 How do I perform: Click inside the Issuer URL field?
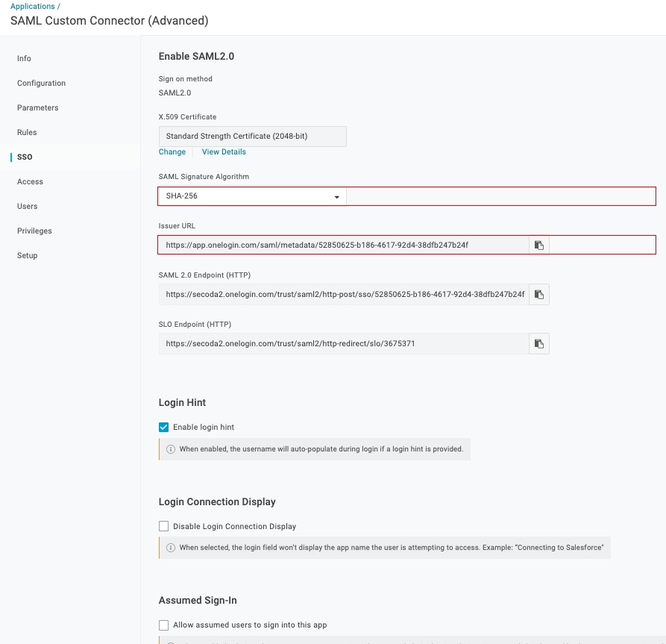click(x=343, y=245)
